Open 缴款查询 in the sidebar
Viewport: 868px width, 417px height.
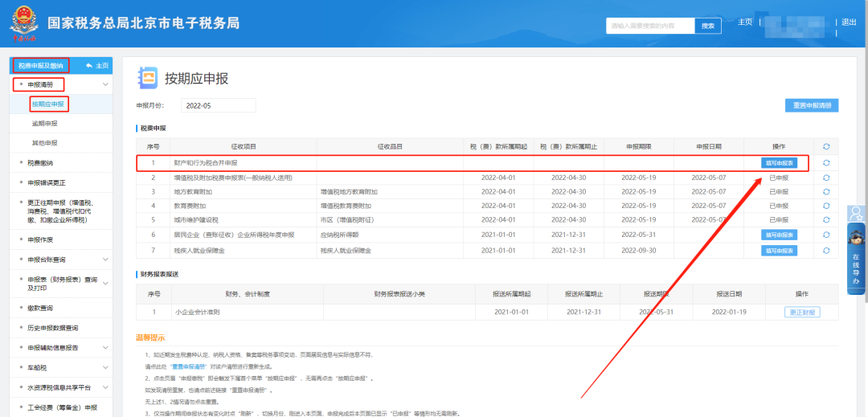(x=40, y=308)
